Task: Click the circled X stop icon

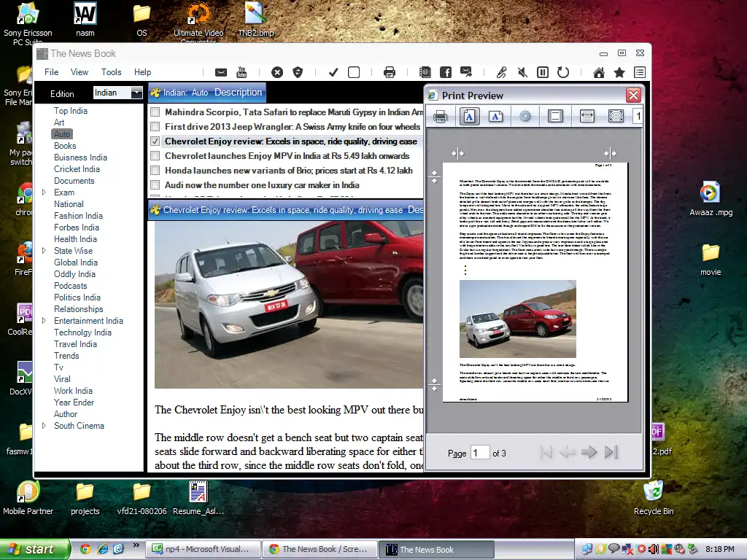Action: [x=277, y=72]
